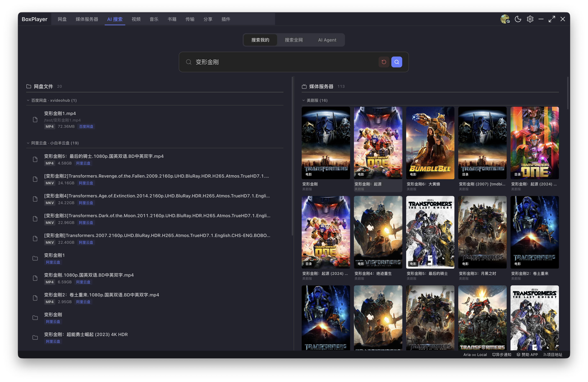This screenshot has width=588, height=382.
Task: Open 变形金刚4：绝迹重生 poster
Action: [378, 232]
